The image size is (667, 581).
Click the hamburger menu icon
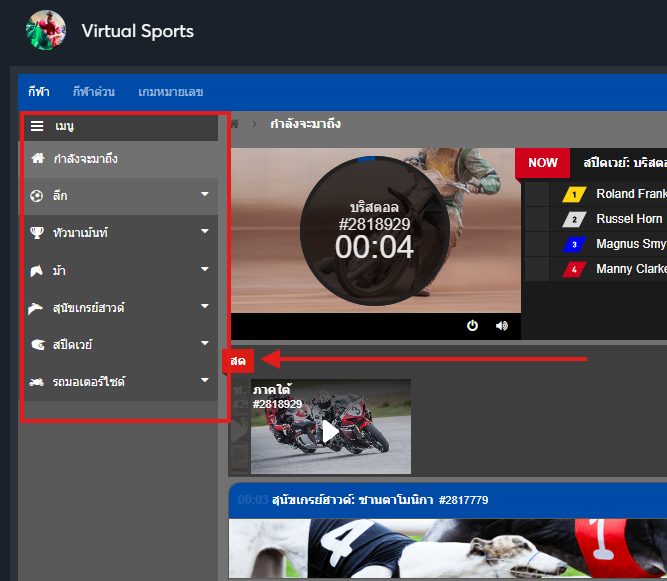point(37,127)
